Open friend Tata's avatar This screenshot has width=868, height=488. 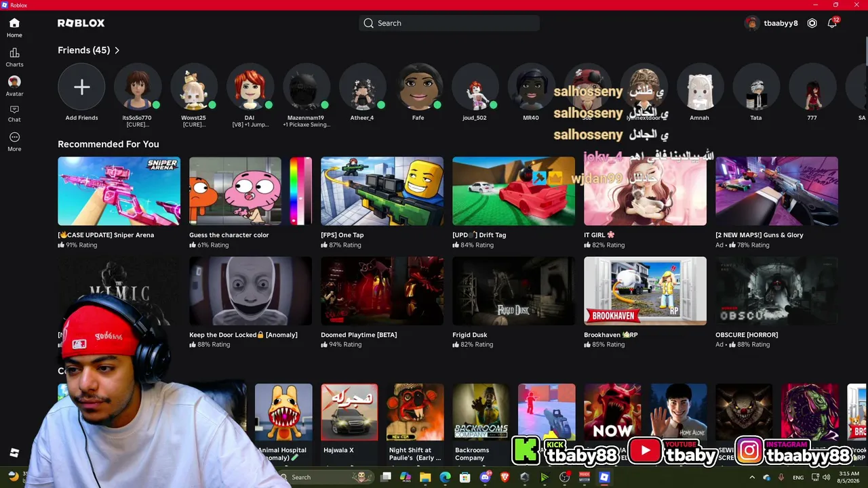click(756, 87)
